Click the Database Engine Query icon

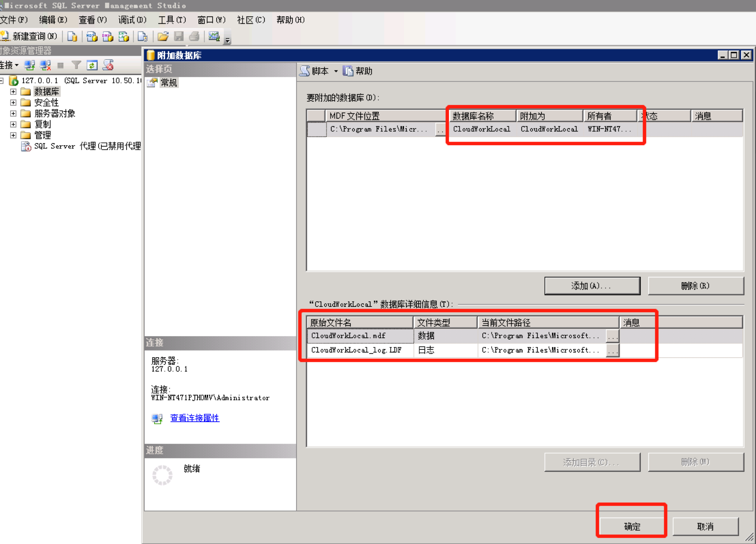pyautogui.click(x=72, y=36)
